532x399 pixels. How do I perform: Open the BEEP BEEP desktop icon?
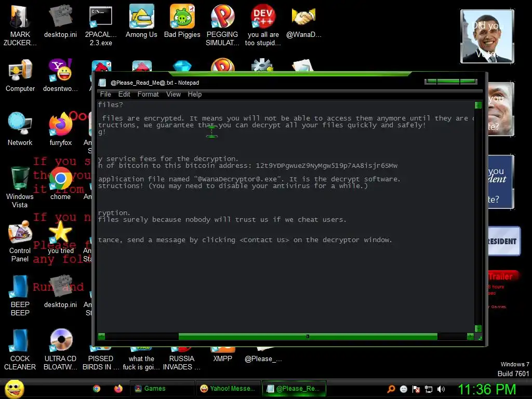coord(20,295)
